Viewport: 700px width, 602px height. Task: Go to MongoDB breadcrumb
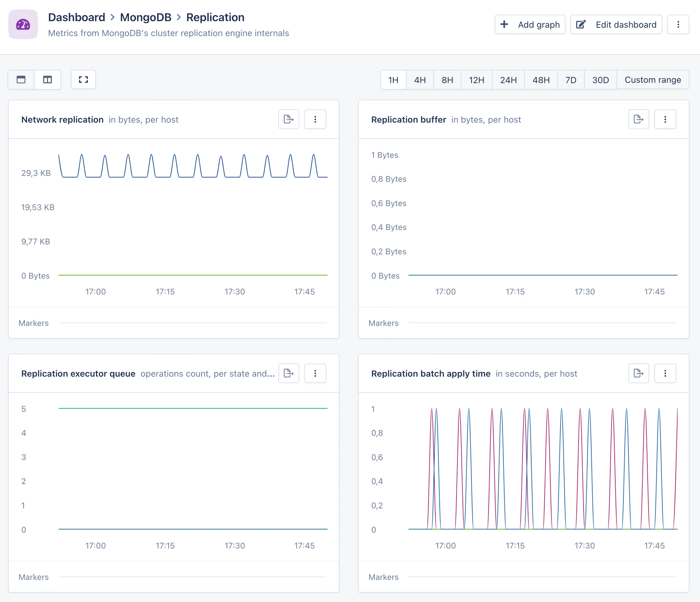146,17
